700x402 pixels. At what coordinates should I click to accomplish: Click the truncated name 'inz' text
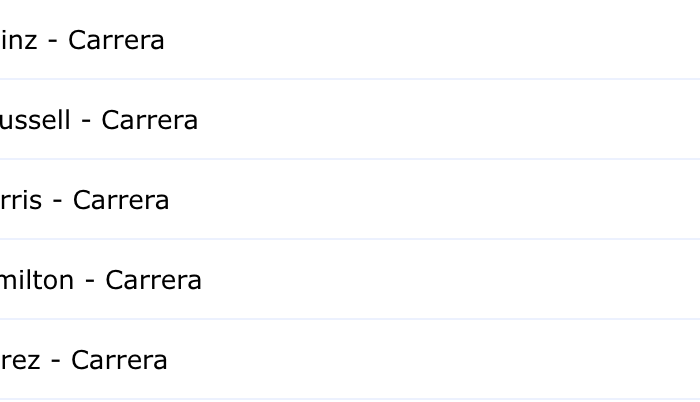coord(18,40)
